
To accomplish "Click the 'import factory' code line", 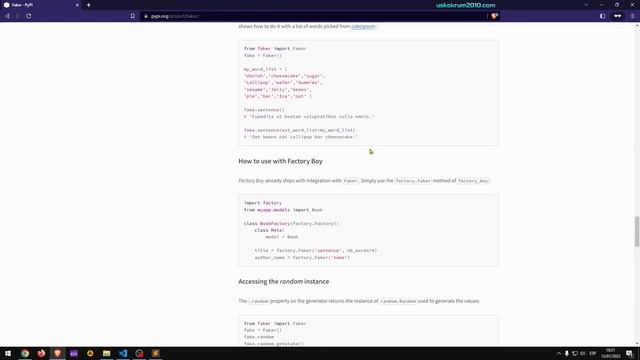I will click(x=263, y=203).
